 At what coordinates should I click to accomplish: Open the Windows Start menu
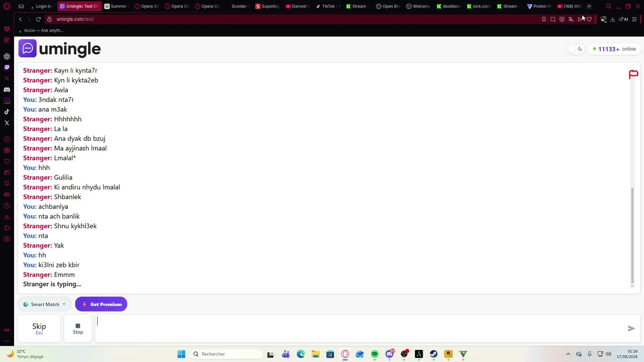click(181, 354)
